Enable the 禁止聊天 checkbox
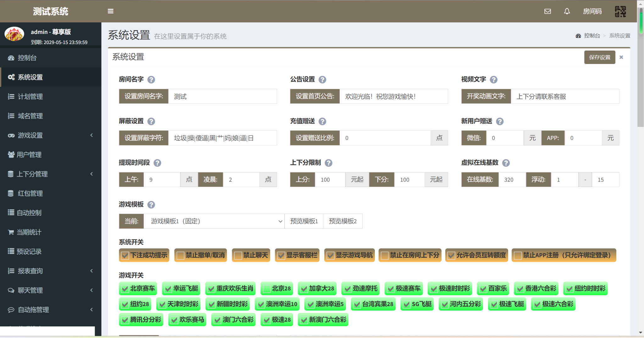 (238, 256)
